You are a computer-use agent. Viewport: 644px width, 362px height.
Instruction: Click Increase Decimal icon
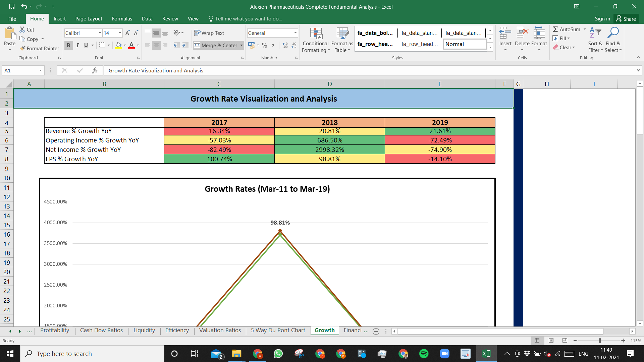[x=285, y=45]
